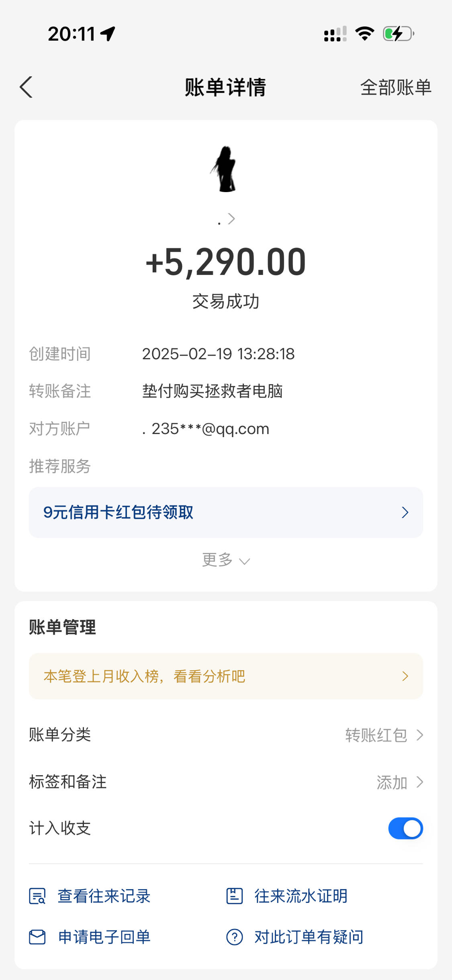Open 本笔登上月收入榜 analysis banner
This screenshot has width=452, height=980.
(x=226, y=676)
